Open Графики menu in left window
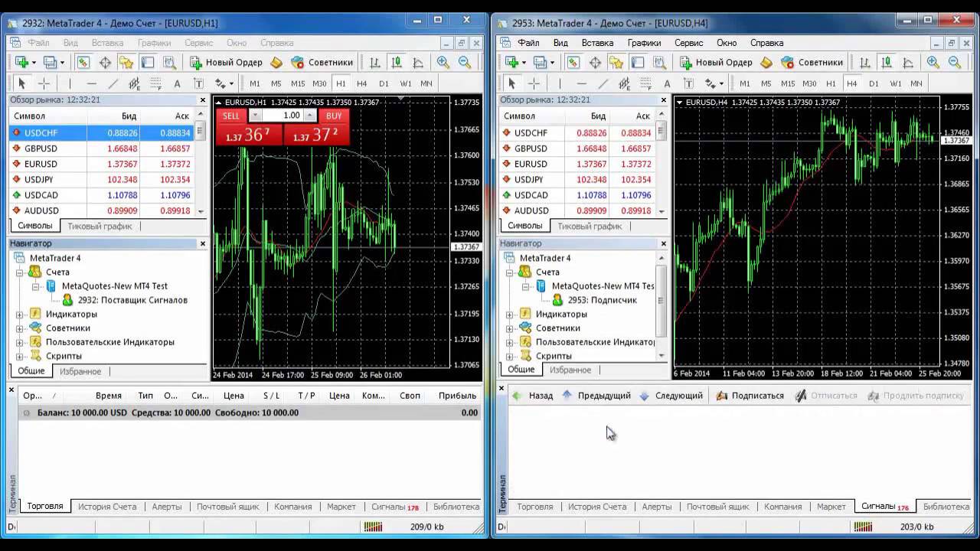This screenshot has height=551, width=980. click(155, 43)
